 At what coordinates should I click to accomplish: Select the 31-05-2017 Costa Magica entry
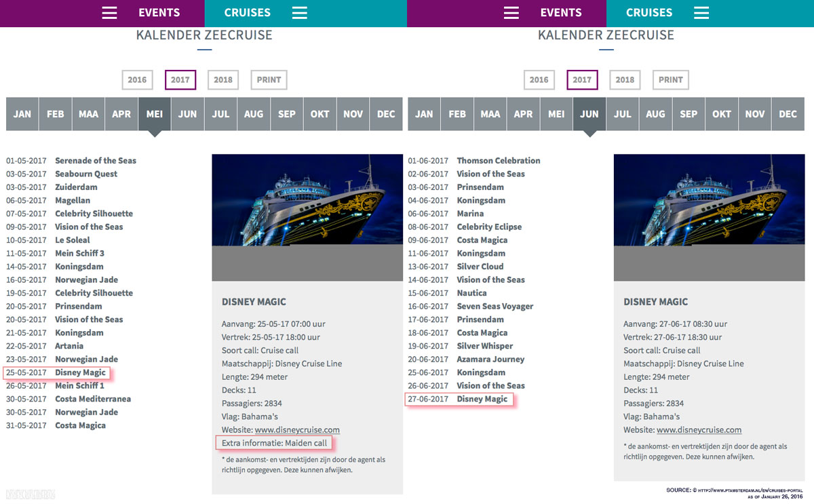[56, 425]
